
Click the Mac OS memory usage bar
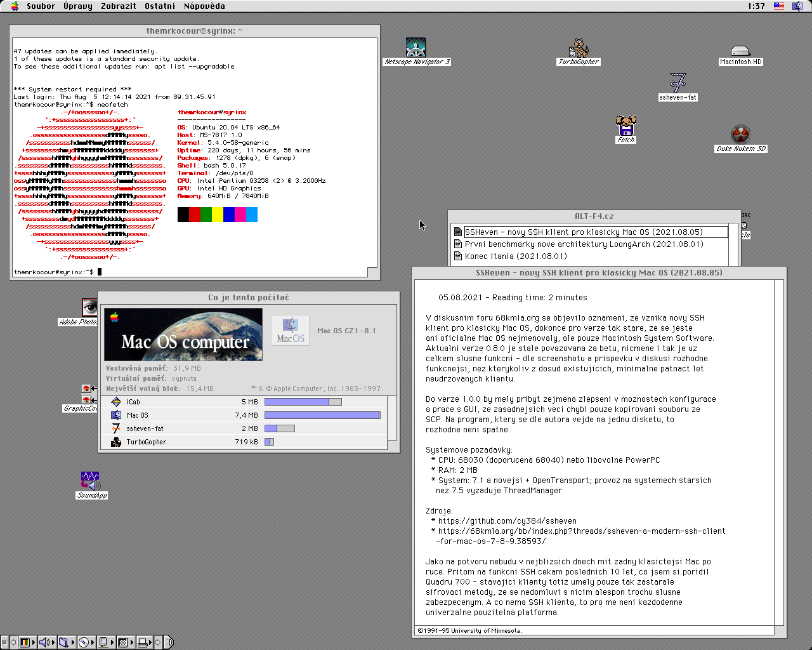pos(322,415)
